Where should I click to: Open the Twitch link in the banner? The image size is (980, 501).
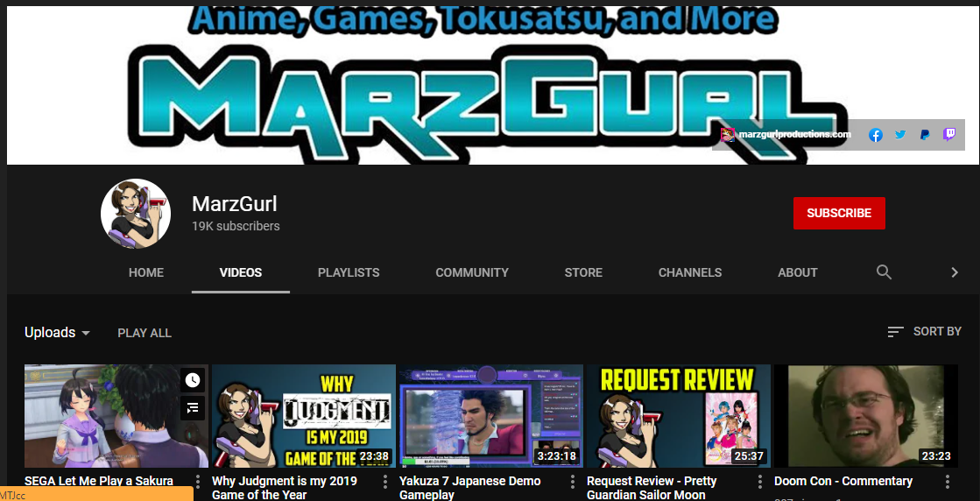(x=949, y=134)
